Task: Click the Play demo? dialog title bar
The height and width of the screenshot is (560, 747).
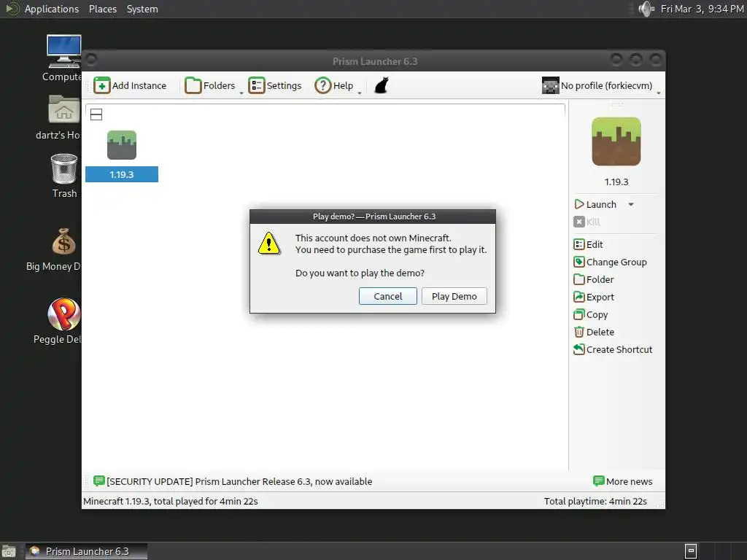Action: [373, 217]
